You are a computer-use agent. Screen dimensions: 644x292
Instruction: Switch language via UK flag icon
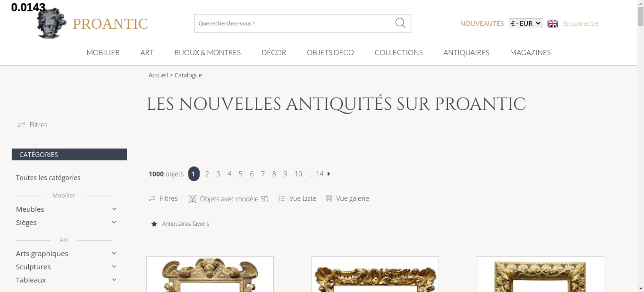[x=553, y=23]
